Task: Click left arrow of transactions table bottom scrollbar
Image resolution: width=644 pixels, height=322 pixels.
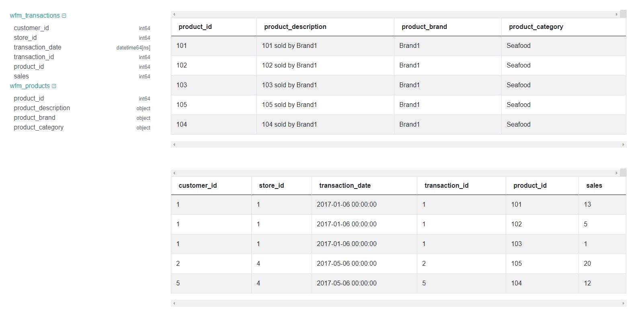Action: coord(174,303)
